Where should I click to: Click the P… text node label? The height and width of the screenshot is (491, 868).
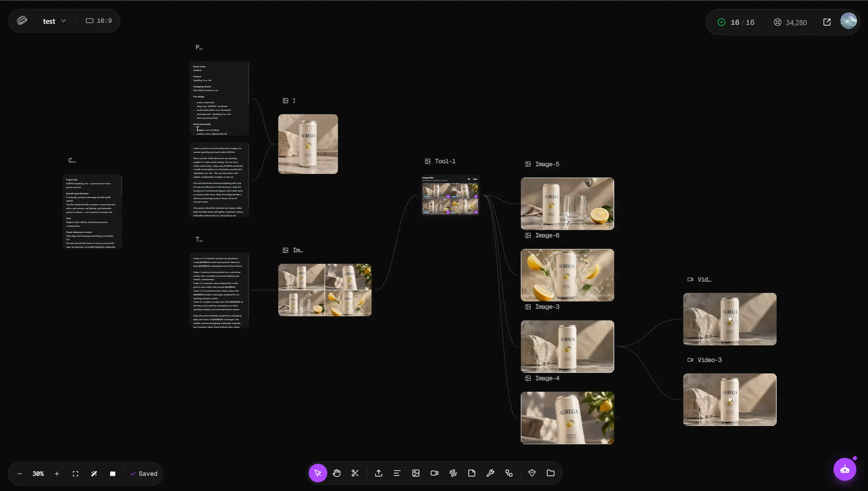coord(199,47)
